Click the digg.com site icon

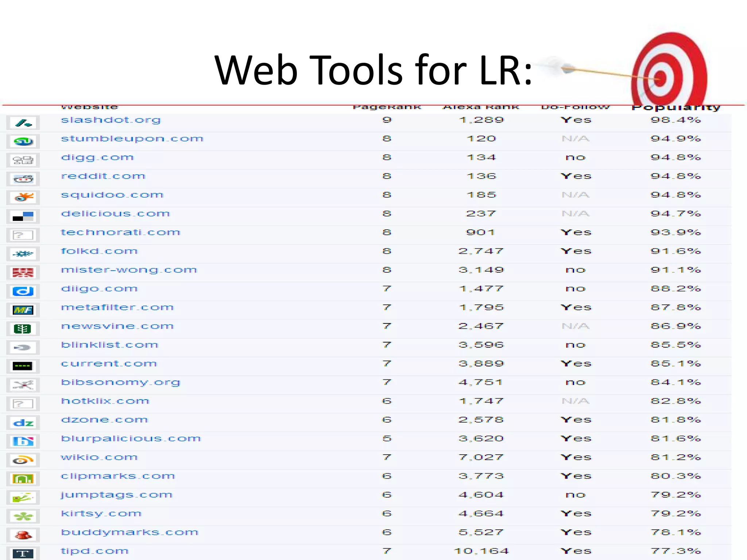click(x=23, y=160)
